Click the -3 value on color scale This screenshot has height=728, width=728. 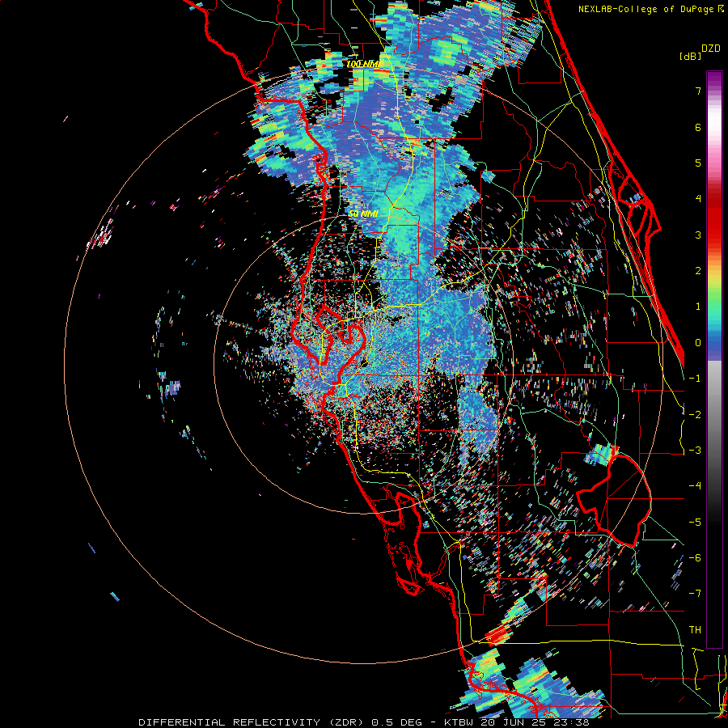[695, 451]
